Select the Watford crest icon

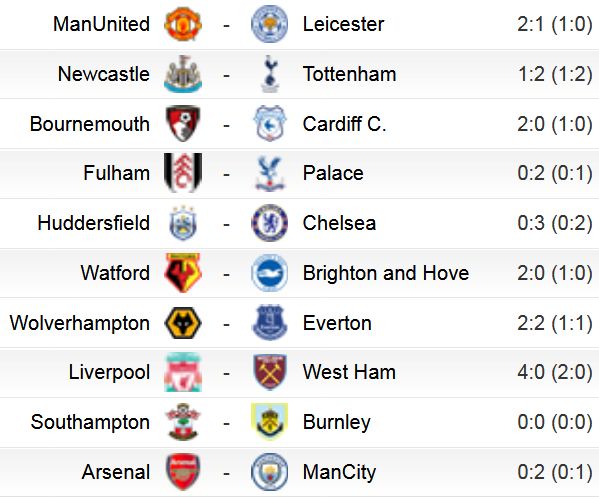point(183,273)
